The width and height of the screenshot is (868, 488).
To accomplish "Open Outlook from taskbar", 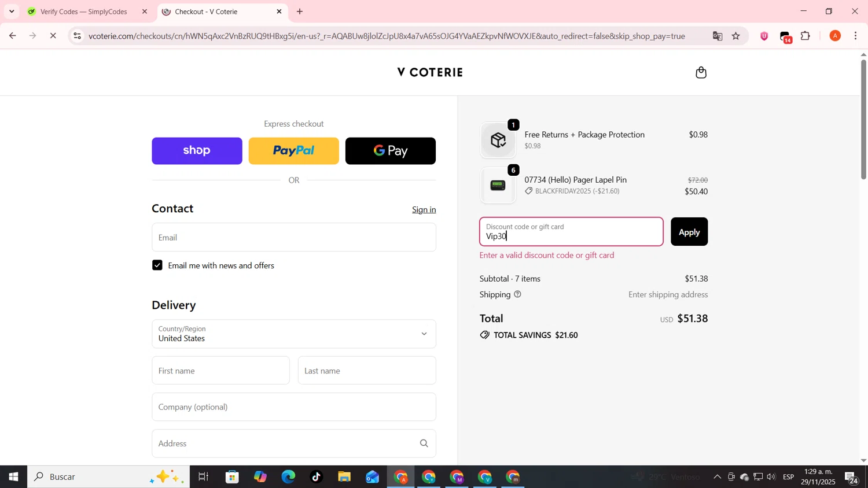I will 372,477.
